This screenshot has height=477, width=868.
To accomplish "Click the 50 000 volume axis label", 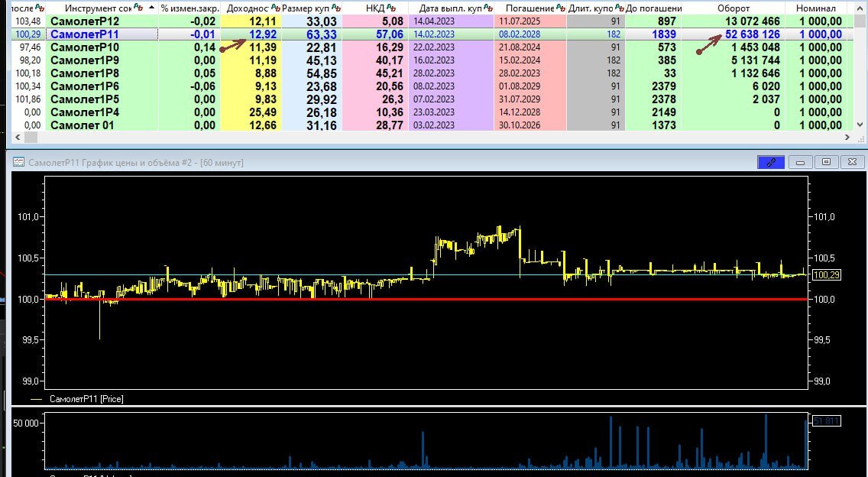I will (x=26, y=423).
